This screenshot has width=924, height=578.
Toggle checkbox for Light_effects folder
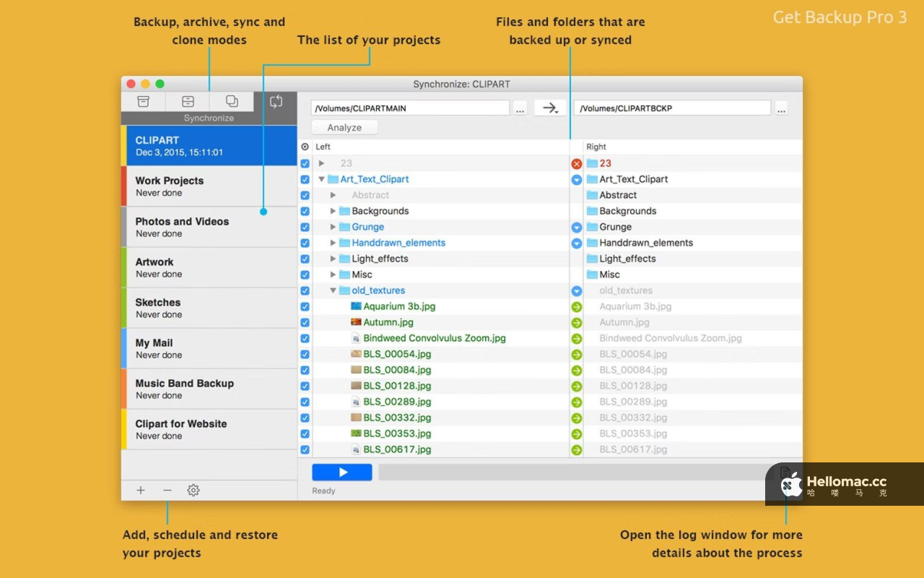pos(305,259)
